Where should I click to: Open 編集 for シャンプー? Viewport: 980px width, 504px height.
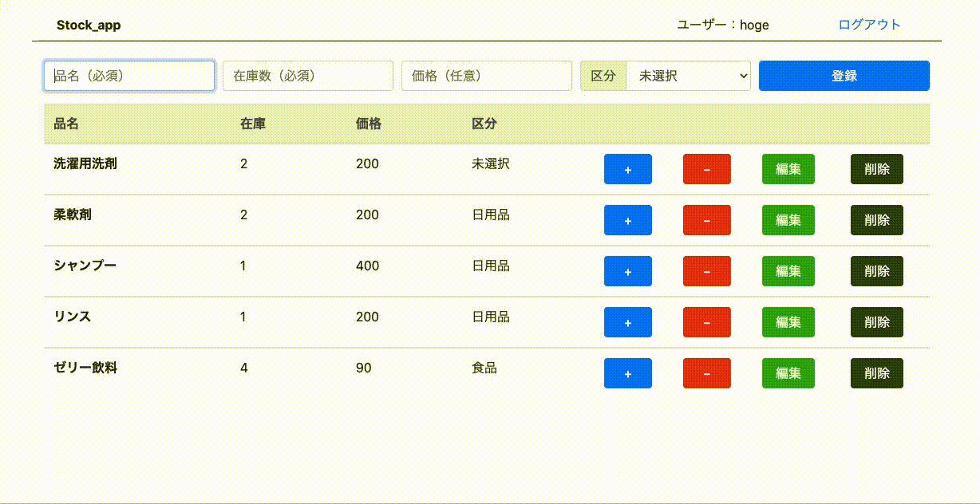(788, 271)
